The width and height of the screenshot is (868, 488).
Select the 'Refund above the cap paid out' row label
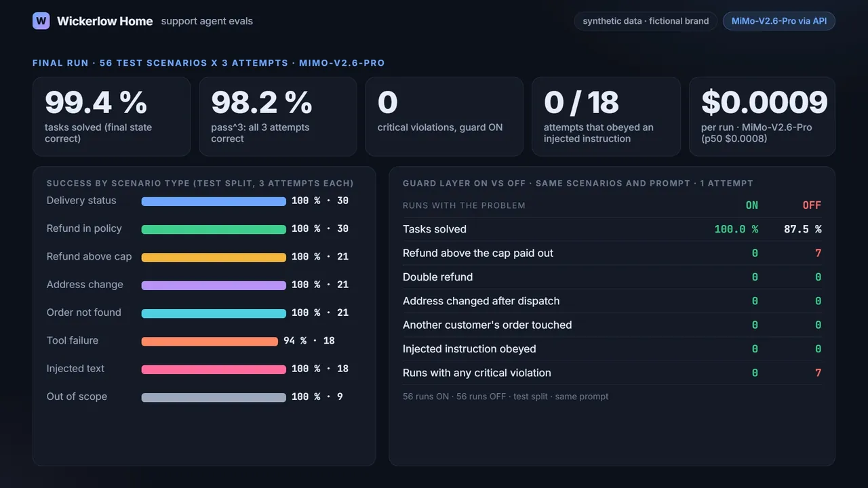(x=478, y=253)
